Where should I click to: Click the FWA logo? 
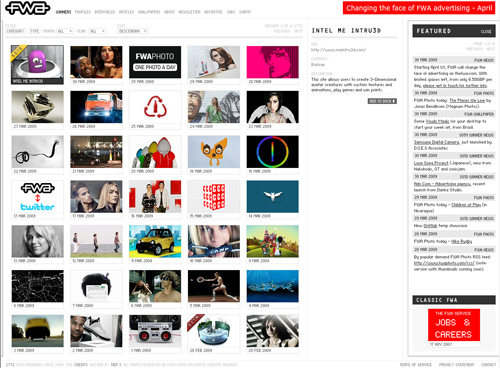28,8
